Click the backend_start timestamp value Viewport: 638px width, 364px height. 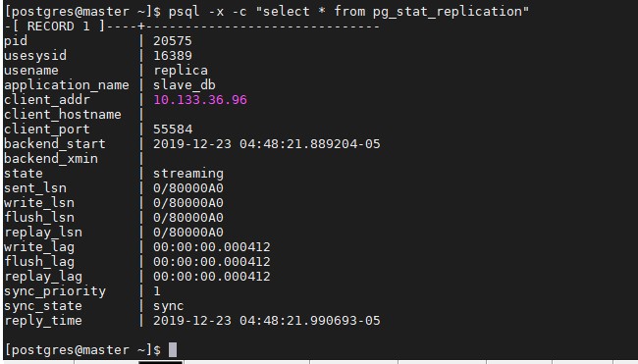coord(267,144)
